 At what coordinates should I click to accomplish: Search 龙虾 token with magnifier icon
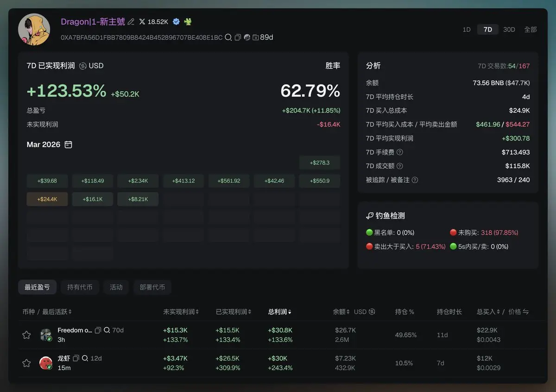coord(85,358)
